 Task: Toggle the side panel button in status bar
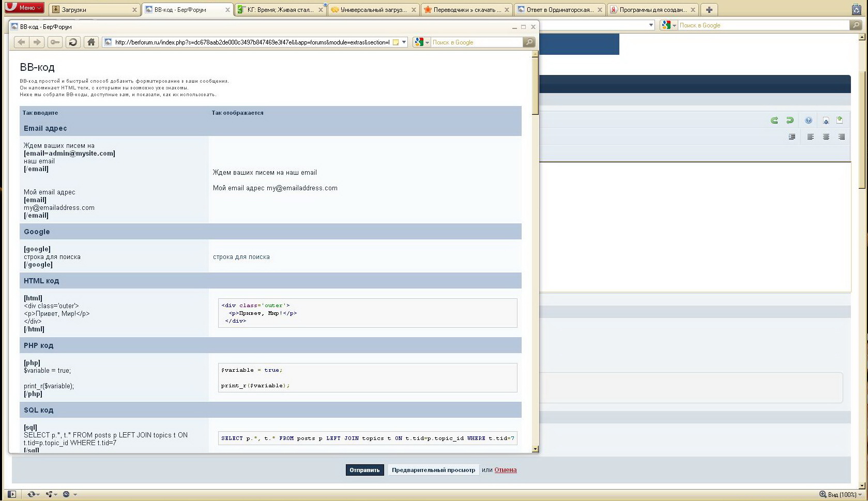(x=12, y=494)
